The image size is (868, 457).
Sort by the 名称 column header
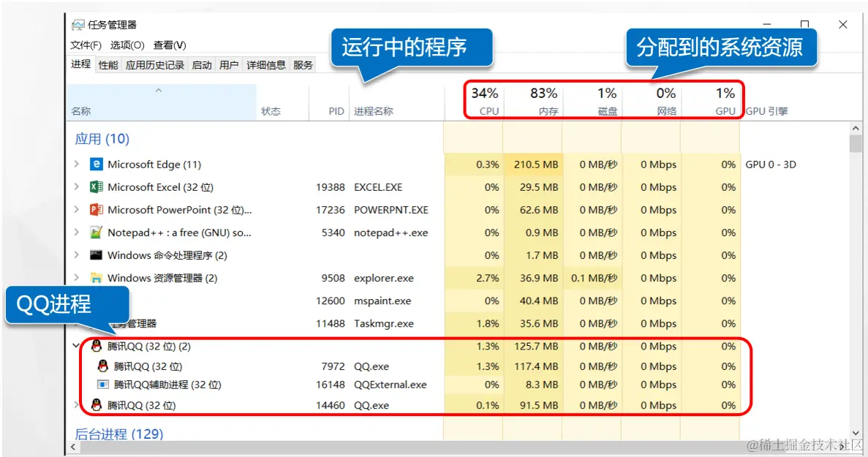(162, 102)
